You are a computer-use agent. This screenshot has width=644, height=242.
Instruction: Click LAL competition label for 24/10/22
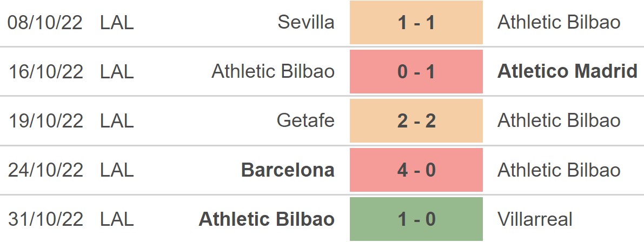117,170
